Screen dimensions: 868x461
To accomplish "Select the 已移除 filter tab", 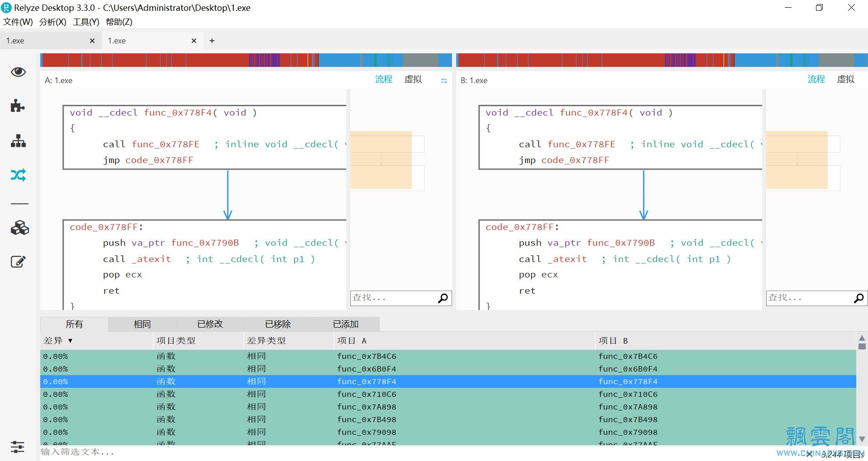I will click(x=278, y=324).
